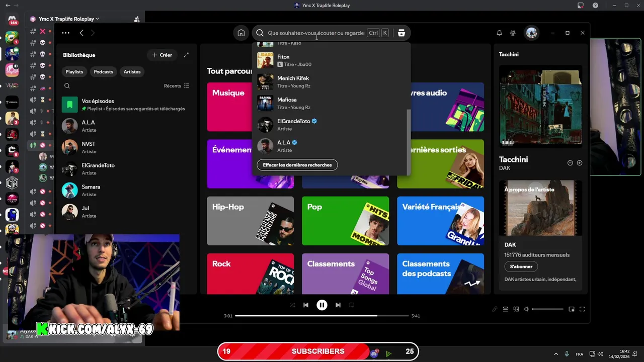Open the Récents sort dropdown

click(177, 86)
